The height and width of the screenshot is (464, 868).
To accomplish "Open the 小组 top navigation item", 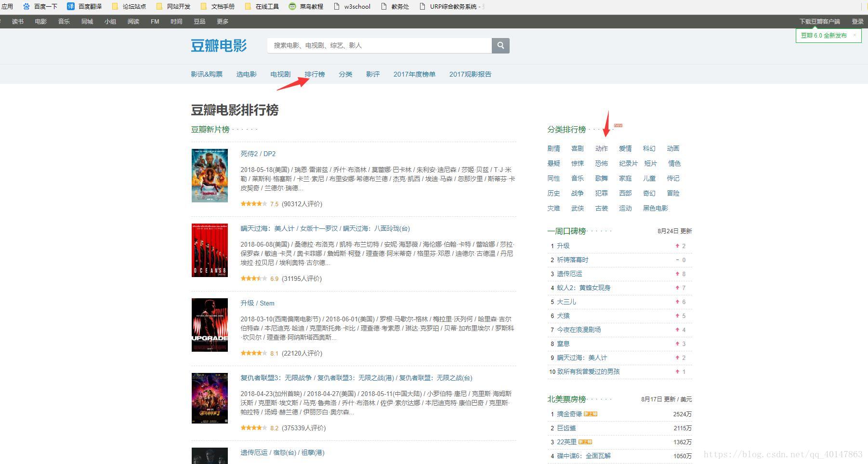I will tap(110, 21).
